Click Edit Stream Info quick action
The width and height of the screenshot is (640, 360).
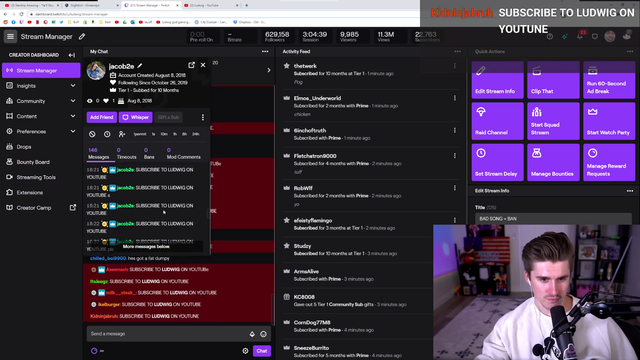pyautogui.click(x=498, y=80)
